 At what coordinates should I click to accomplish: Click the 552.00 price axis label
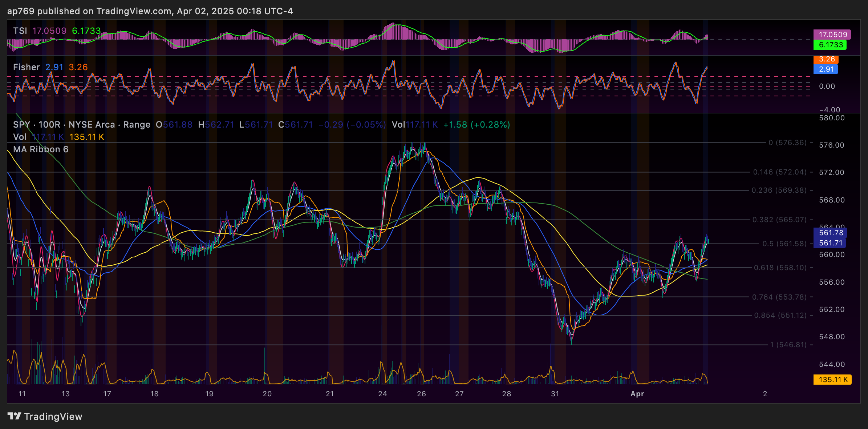[x=832, y=309]
